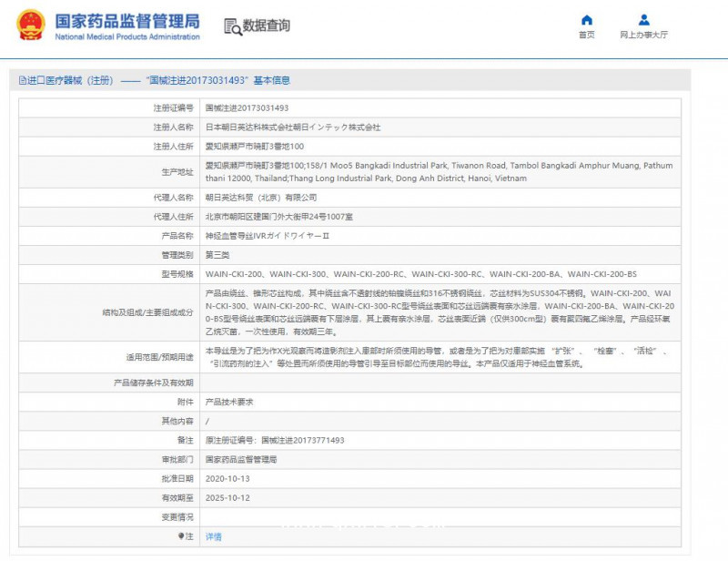
Task: Click the document icon before 进口医疗器械
Action: (22, 81)
